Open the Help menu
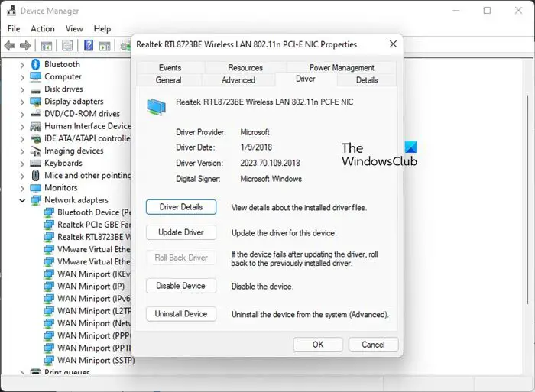535x392 pixels. (x=102, y=29)
